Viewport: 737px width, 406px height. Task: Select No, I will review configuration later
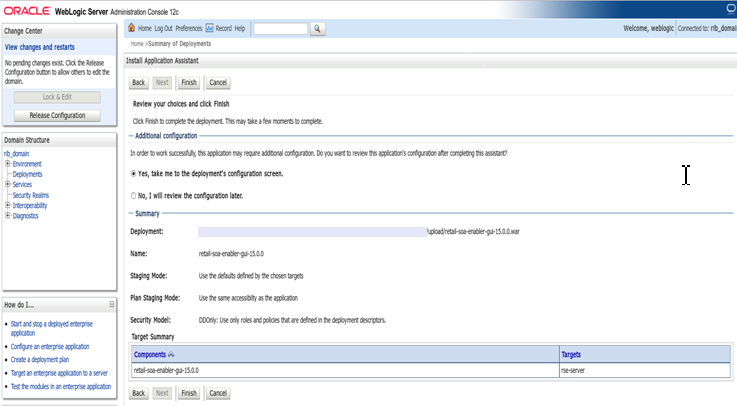(x=133, y=196)
